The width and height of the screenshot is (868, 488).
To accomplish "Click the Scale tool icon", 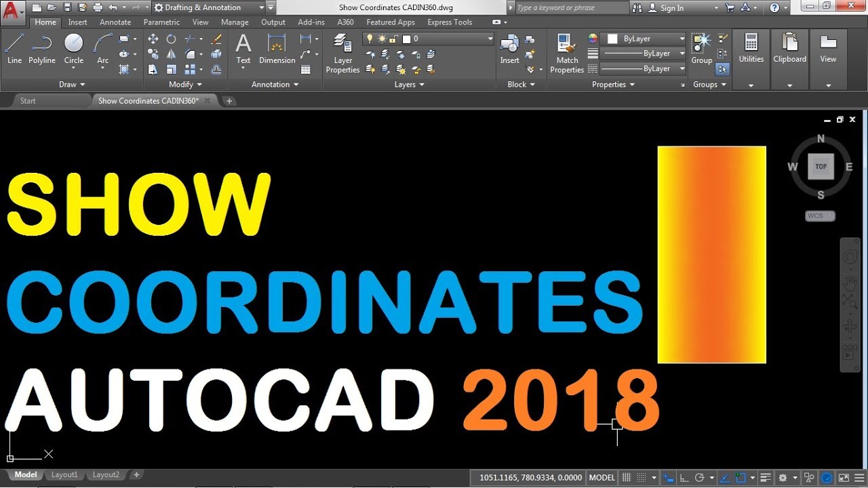I will pyautogui.click(x=171, y=69).
